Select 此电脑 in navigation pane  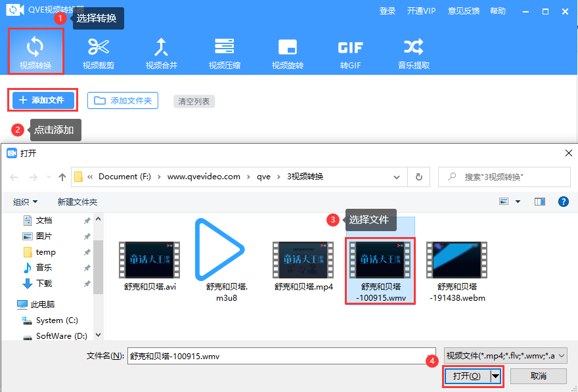pyautogui.click(x=43, y=304)
